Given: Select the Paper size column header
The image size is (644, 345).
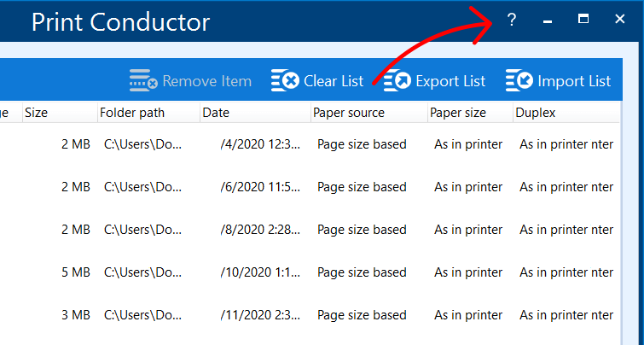Looking at the screenshot, I should [458, 112].
